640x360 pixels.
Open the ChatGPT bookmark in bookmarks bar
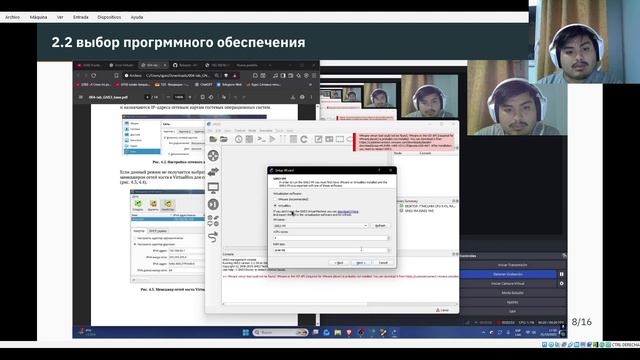pyautogui.click(x=203, y=85)
